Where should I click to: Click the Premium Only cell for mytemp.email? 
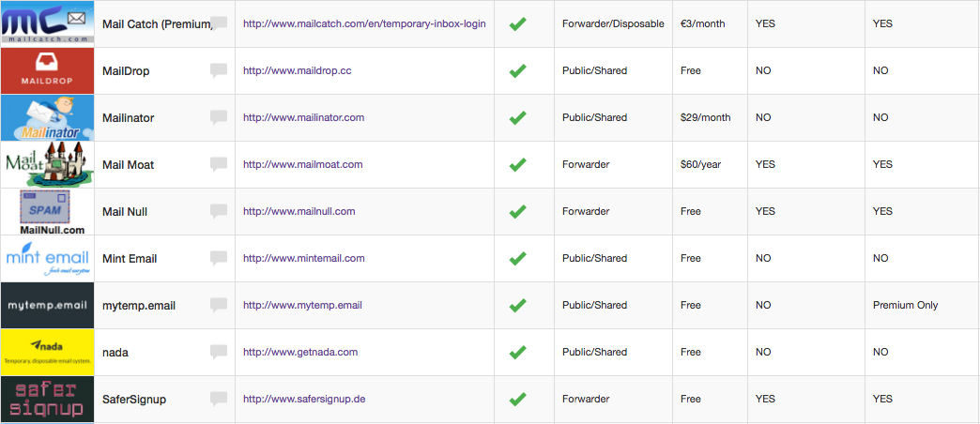pyautogui.click(x=906, y=306)
